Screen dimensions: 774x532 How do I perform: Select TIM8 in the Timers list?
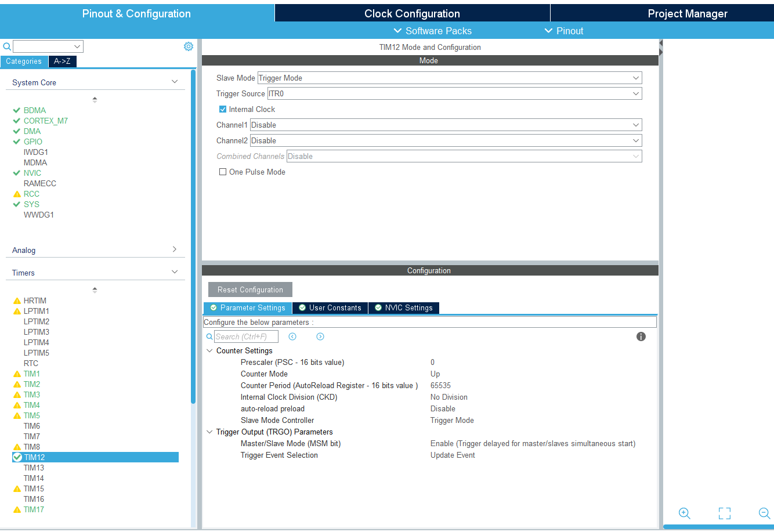pyautogui.click(x=32, y=447)
